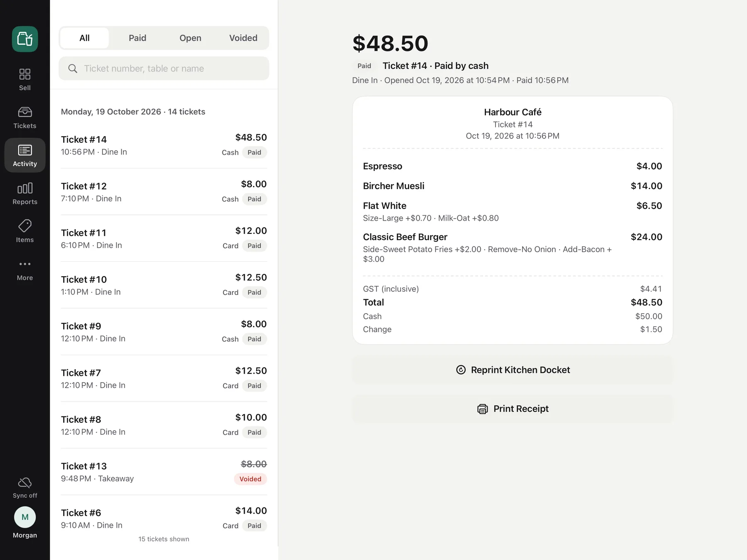
Task: Click the Flat White line item
Action: click(513, 212)
